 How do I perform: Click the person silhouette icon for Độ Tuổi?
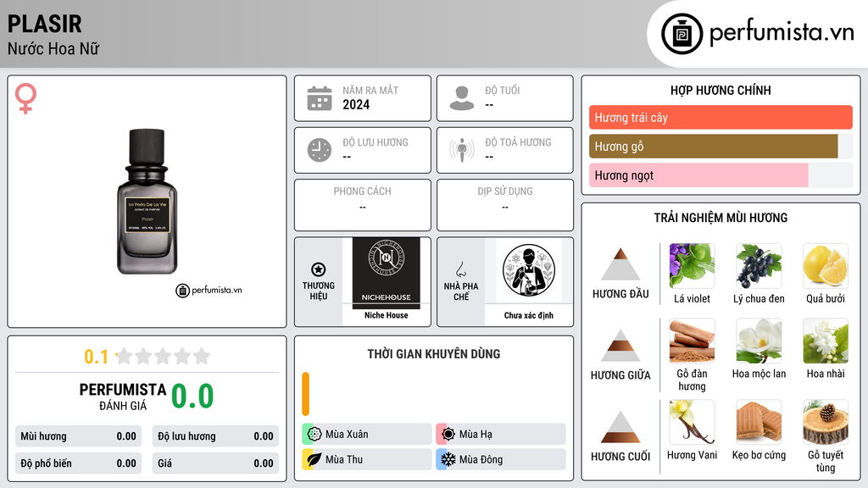point(462,98)
